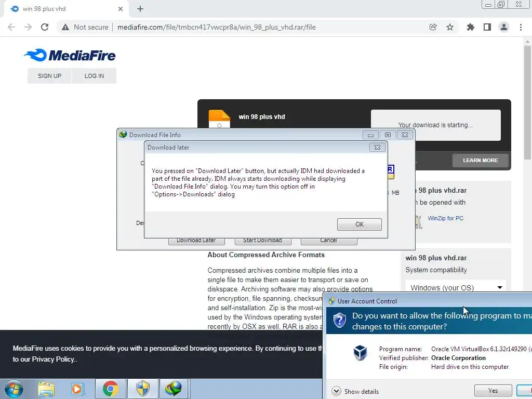Click the 'System compatibility' label
The image size is (532, 399).
[x=436, y=270]
